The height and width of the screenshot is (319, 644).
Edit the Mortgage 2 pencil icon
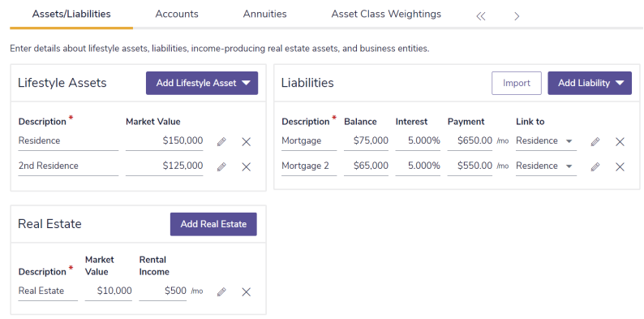point(595,167)
